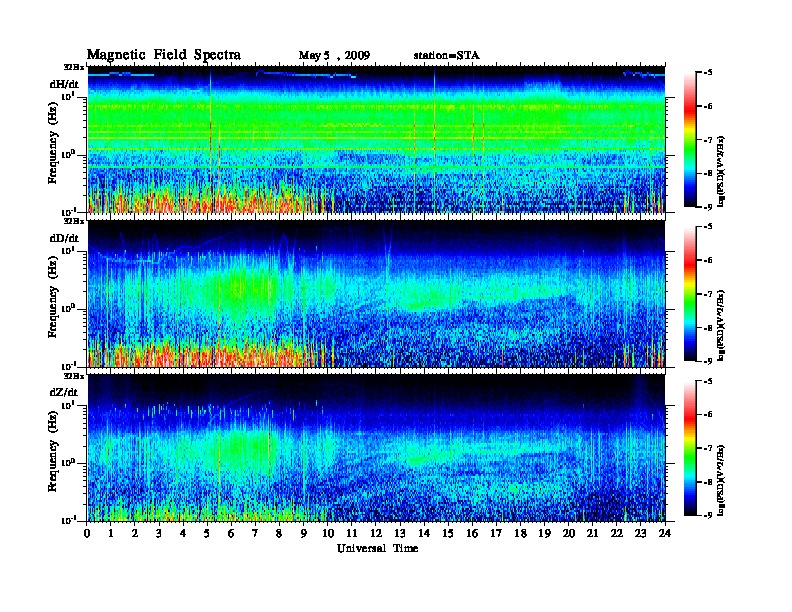Viewport: 792px width, 612px height.
Task: Click hour "21" on the Universal Time axis
Action: coord(592,534)
